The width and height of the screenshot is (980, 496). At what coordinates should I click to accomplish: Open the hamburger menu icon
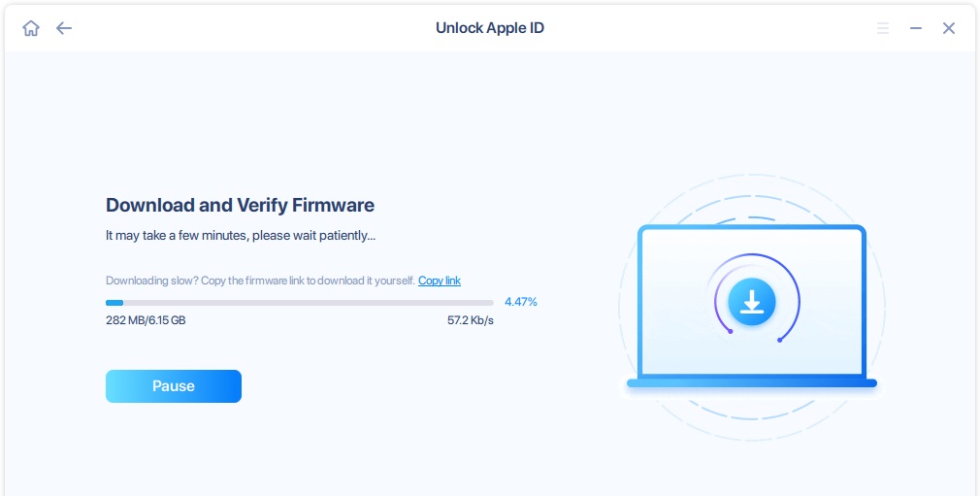[x=883, y=28]
